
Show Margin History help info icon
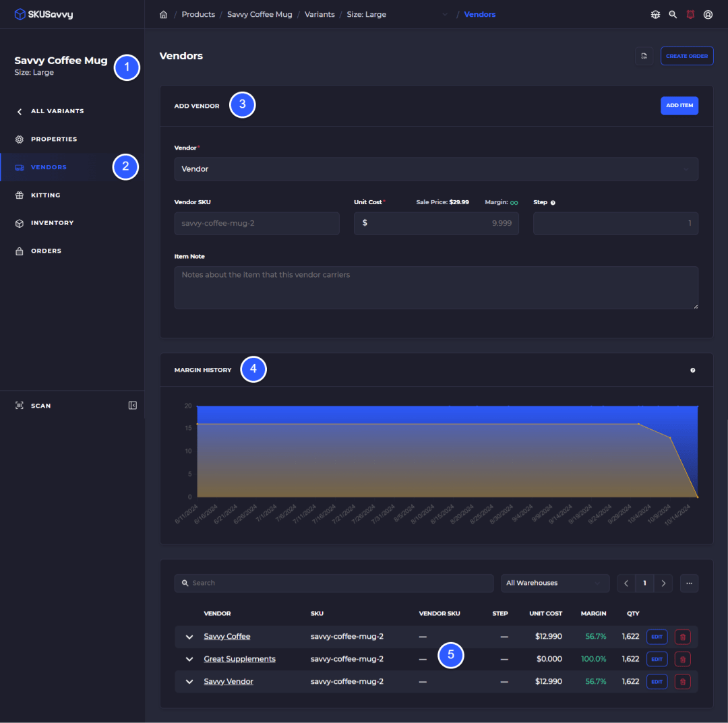[x=692, y=371]
